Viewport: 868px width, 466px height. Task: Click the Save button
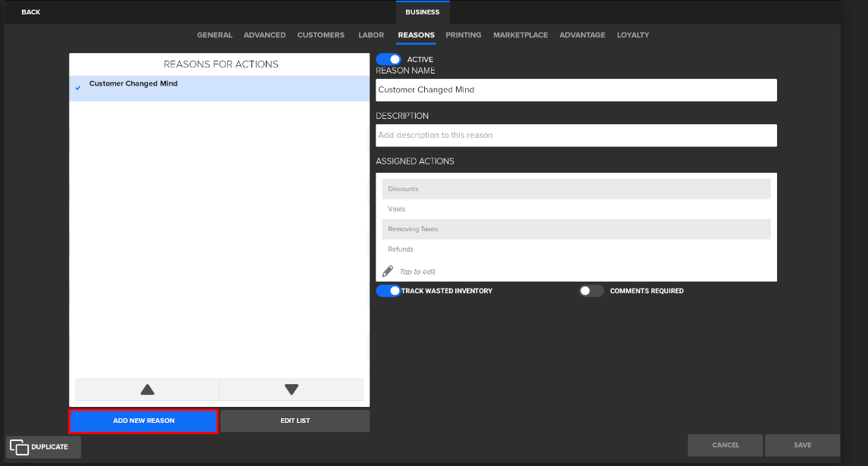(802, 446)
